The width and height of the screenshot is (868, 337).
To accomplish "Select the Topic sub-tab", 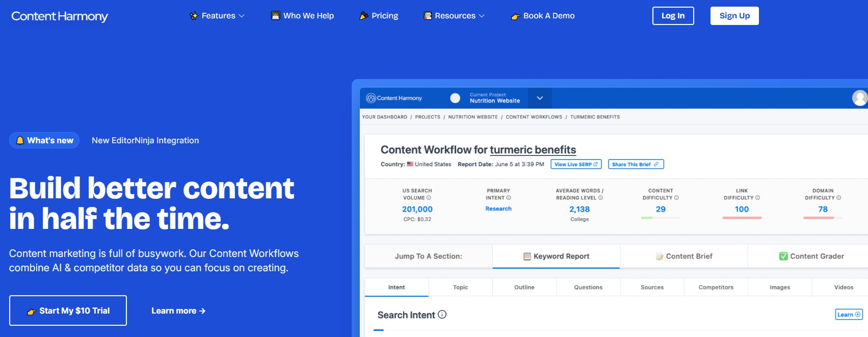I will pos(461,287).
